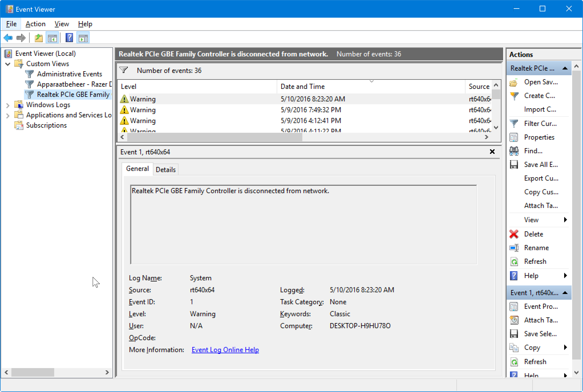The image size is (583, 392).
Task: Click Actions pane scroll down arrow
Action: point(576,372)
